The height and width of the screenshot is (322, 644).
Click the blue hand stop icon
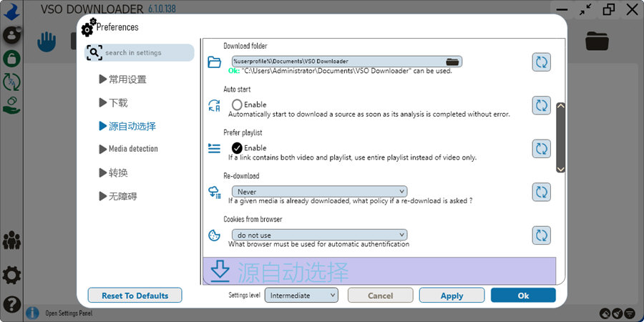point(47,42)
